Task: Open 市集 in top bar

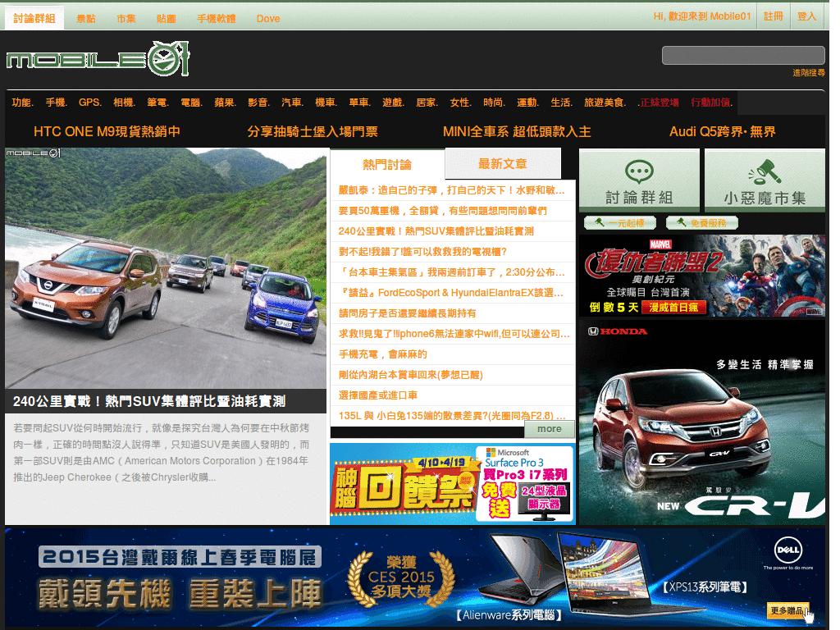Action: click(126, 19)
